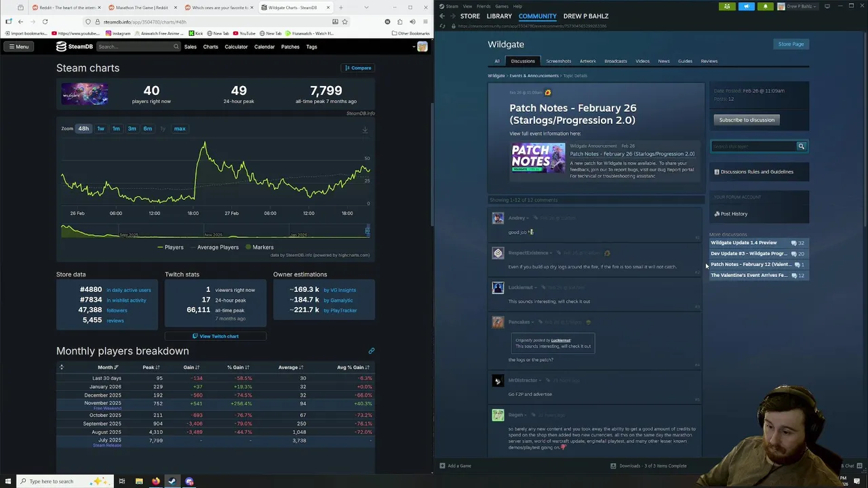
Task: Click the Steam friends green icon button
Action: [x=727, y=7]
